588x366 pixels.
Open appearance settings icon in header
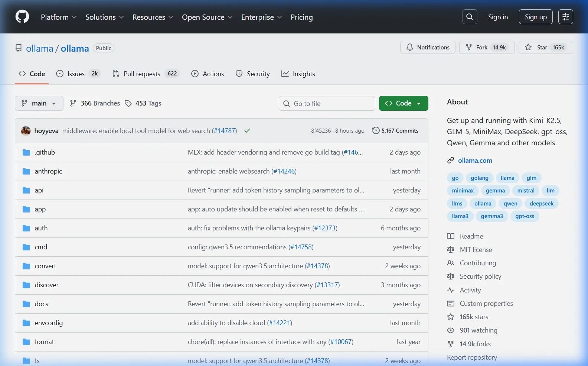coord(565,17)
